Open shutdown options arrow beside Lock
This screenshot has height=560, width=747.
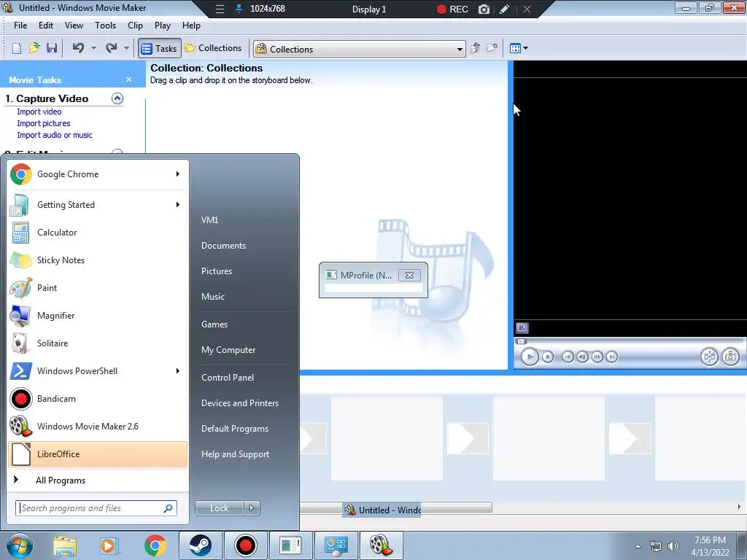[x=252, y=508]
